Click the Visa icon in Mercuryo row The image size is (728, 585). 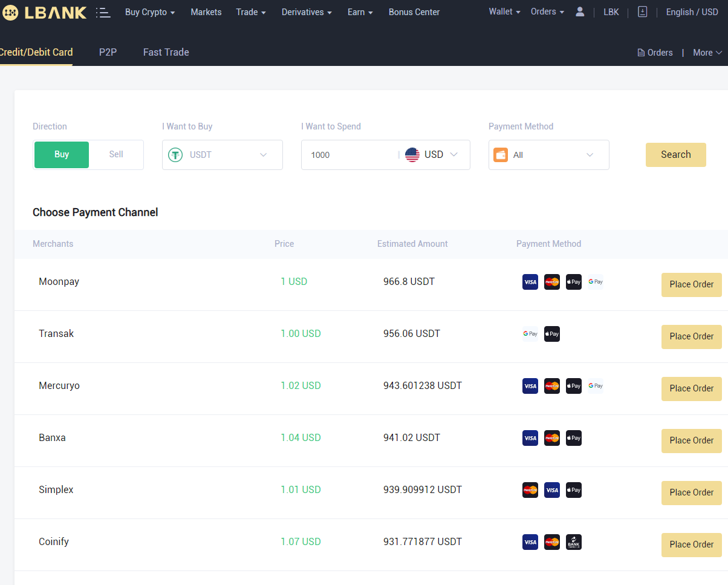530,386
